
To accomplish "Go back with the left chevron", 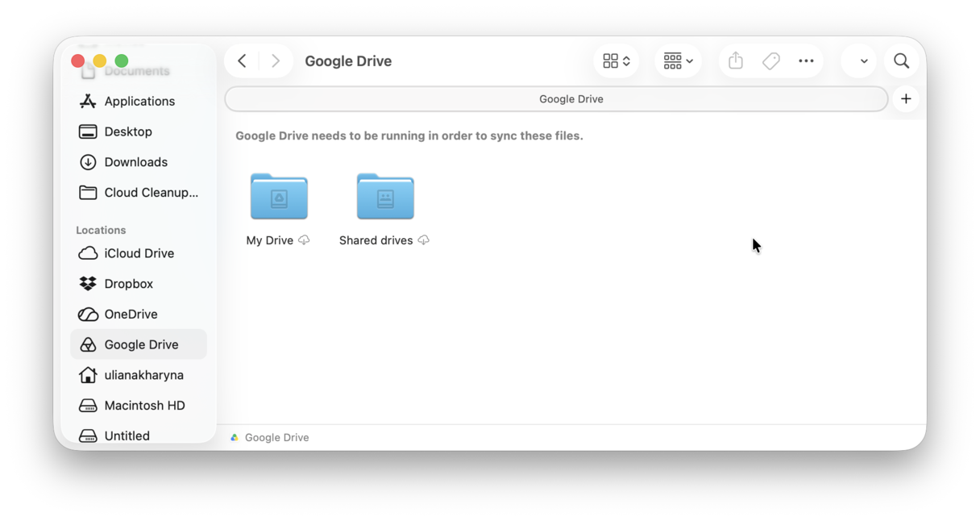I will (242, 61).
